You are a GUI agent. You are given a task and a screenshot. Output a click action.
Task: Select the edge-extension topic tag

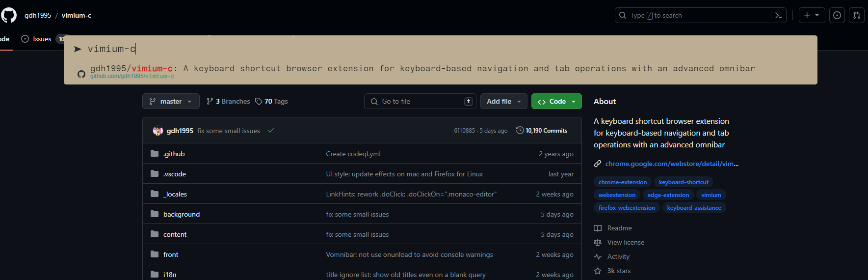668,195
